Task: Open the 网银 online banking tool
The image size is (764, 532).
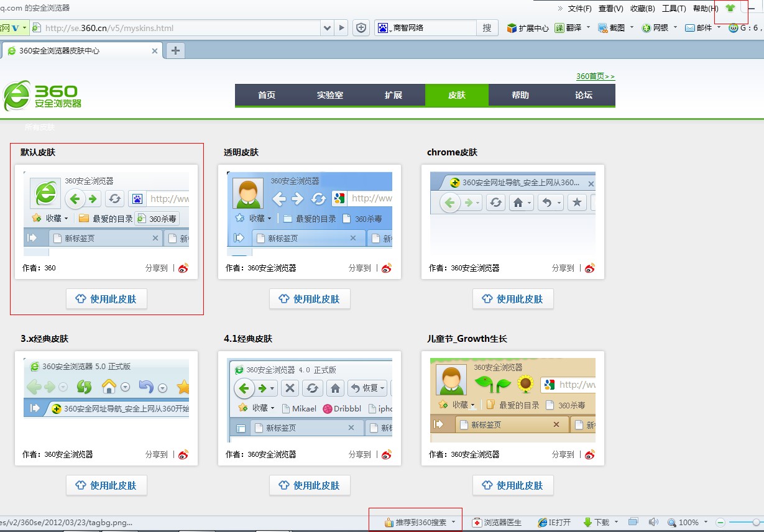Action: click(655, 28)
